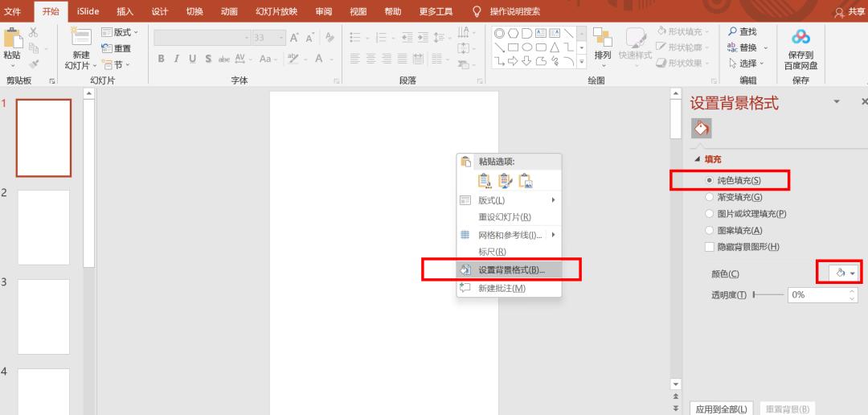The width and height of the screenshot is (868, 415).
Task: Choose 设置背景格式(B) in context menu
Action: (510, 270)
